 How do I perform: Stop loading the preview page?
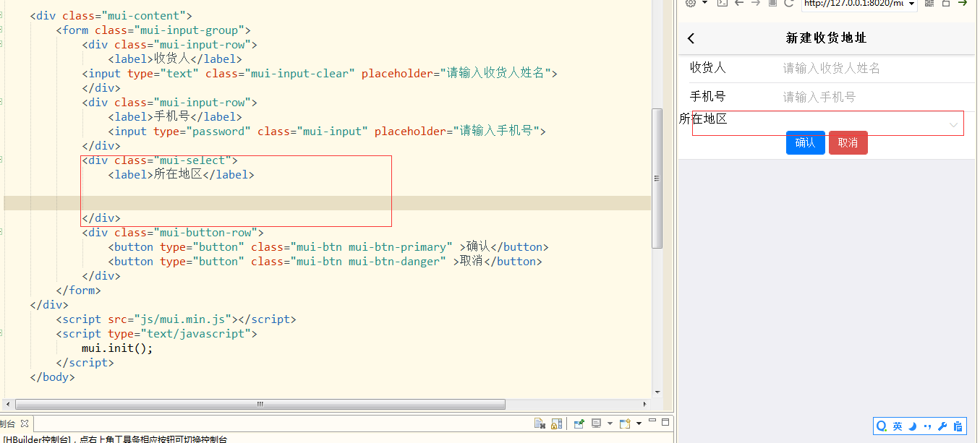pyautogui.click(x=772, y=4)
